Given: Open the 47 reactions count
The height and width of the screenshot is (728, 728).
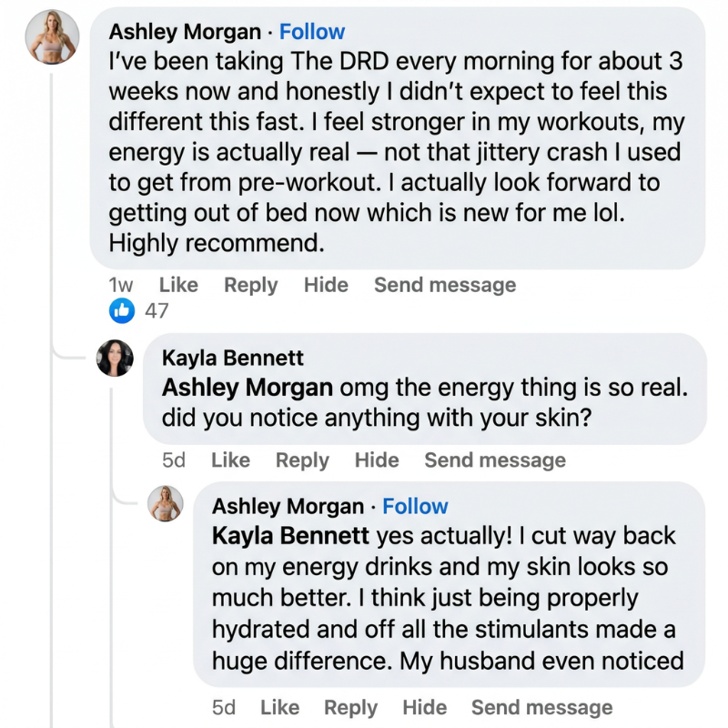Looking at the screenshot, I should pyautogui.click(x=157, y=310).
